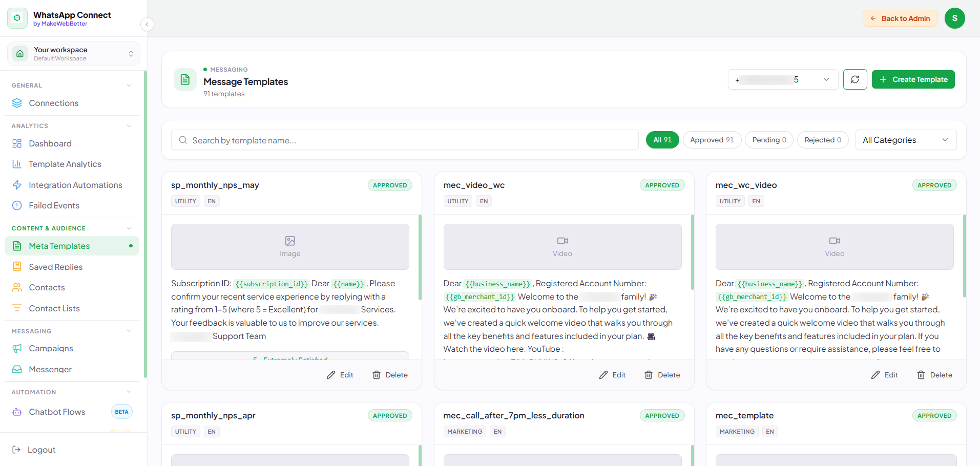Open the All Categories dropdown
Viewport: 980px width, 466px height.
[906, 140]
